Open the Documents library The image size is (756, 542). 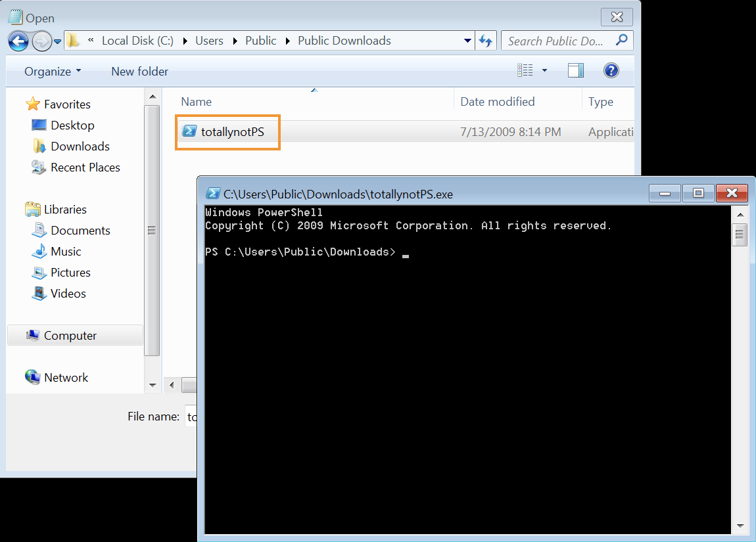point(80,231)
